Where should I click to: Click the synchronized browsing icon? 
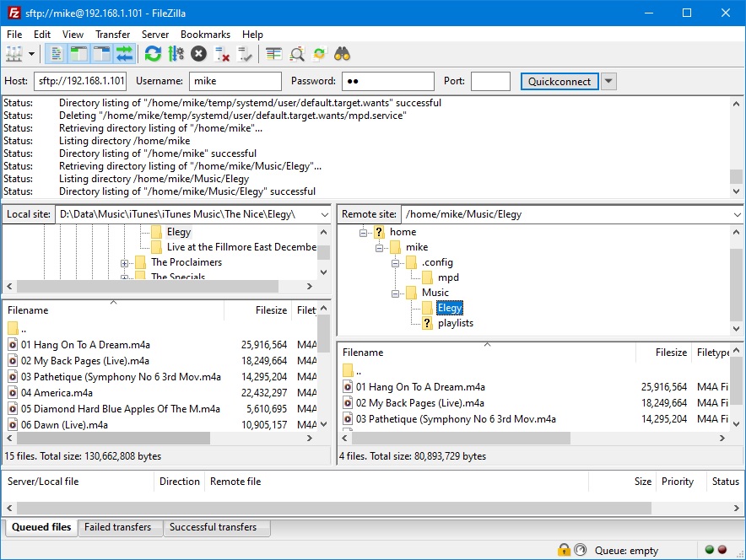pos(319,54)
